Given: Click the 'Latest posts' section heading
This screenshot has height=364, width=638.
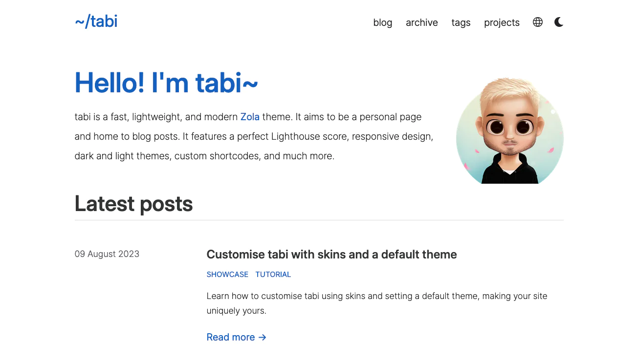Looking at the screenshot, I should click(x=133, y=204).
